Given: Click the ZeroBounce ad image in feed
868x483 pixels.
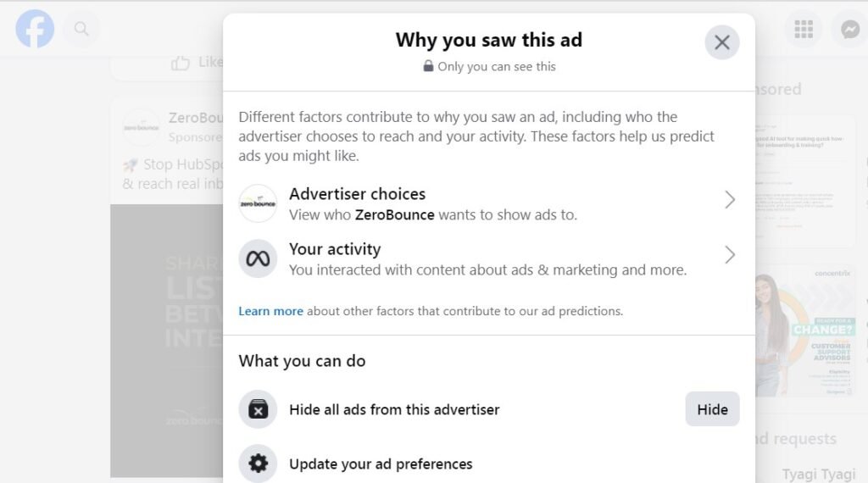Looking at the screenshot, I should [166, 339].
